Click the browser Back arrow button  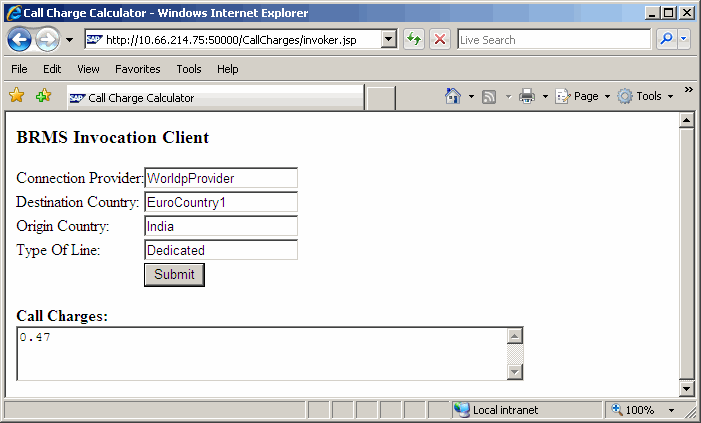tap(19, 40)
